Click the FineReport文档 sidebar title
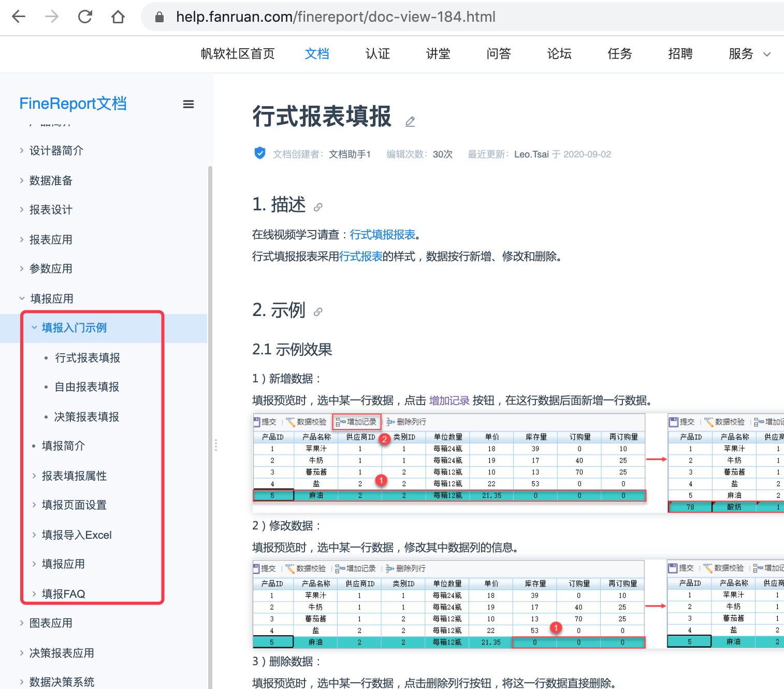Screen dimensions: 784x689 73,104
